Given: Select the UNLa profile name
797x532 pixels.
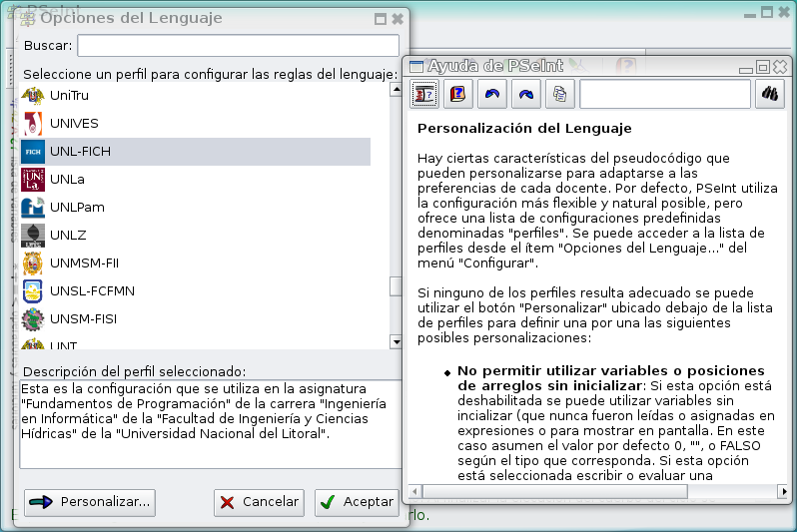Looking at the screenshot, I should pos(67,180).
